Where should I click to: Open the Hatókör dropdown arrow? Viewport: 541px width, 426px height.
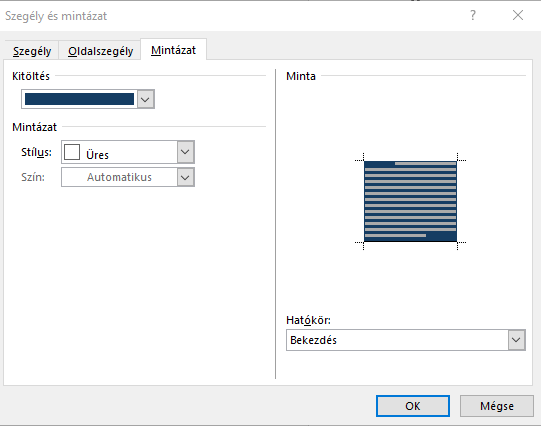516,340
